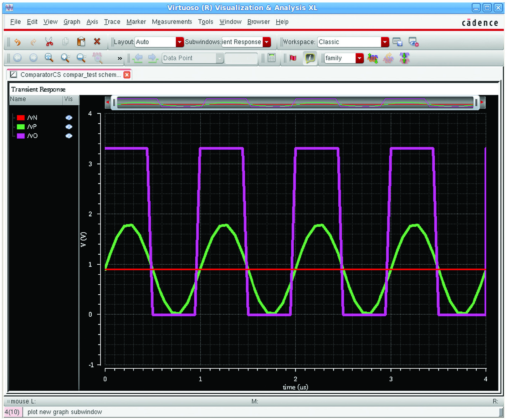The width and height of the screenshot is (507, 420).
Task: Click the right handle of overview slider
Action: [476, 103]
